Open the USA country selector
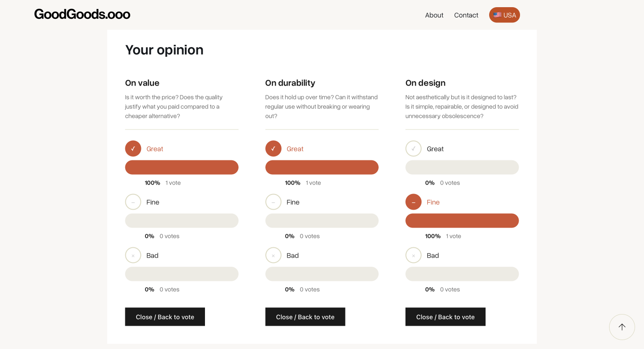The image size is (644, 349). 504,15
